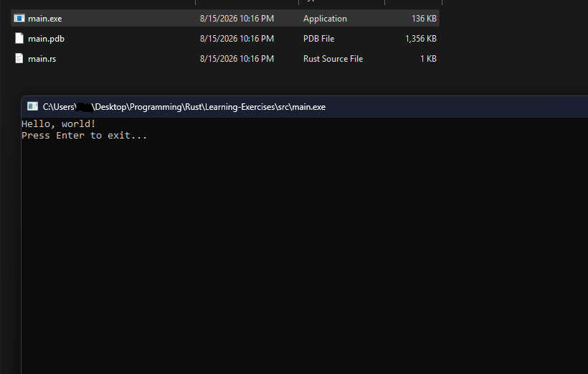Click the date modified of main.rs
Image resolution: width=588 pixels, height=374 pixels.
pyautogui.click(x=237, y=59)
